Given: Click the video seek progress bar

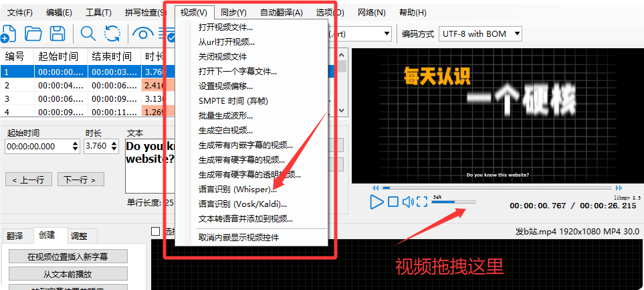Looking at the screenshot, I should 496,188.
